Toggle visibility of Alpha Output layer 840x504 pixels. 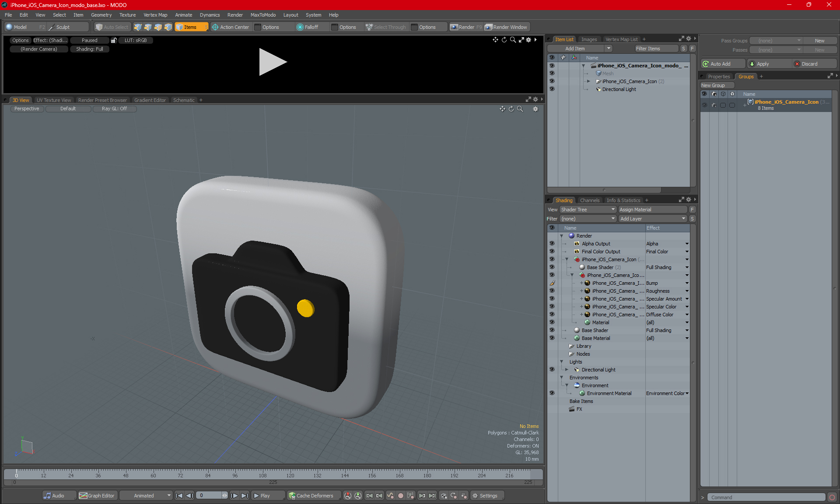[x=552, y=244]
